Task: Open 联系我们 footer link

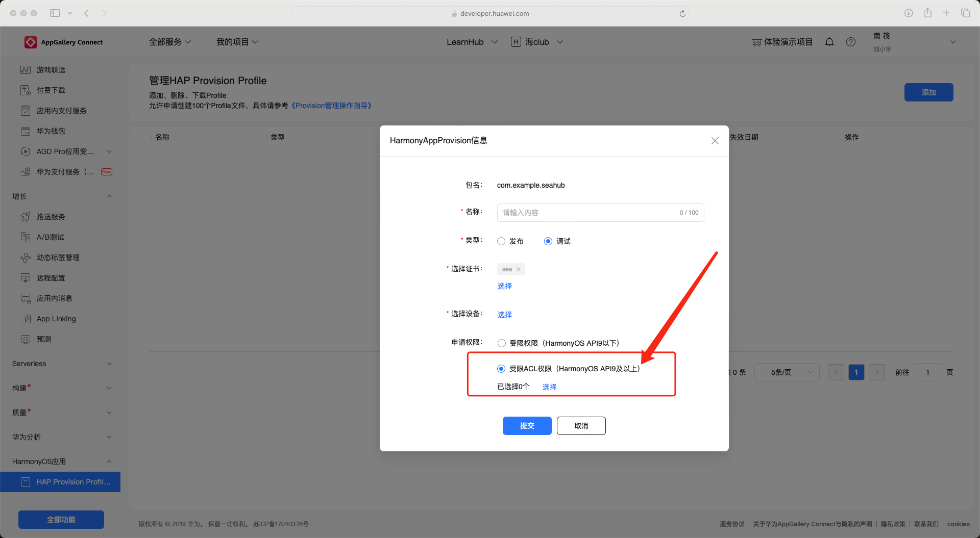Action: pyautogui.click(x=926, y=524)
